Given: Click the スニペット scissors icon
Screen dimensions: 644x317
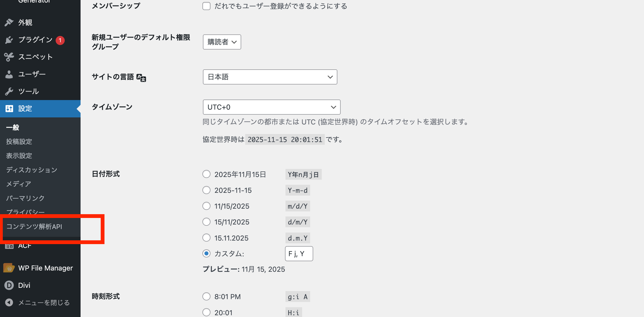Looking at the screenshot, I should [9, 57].
